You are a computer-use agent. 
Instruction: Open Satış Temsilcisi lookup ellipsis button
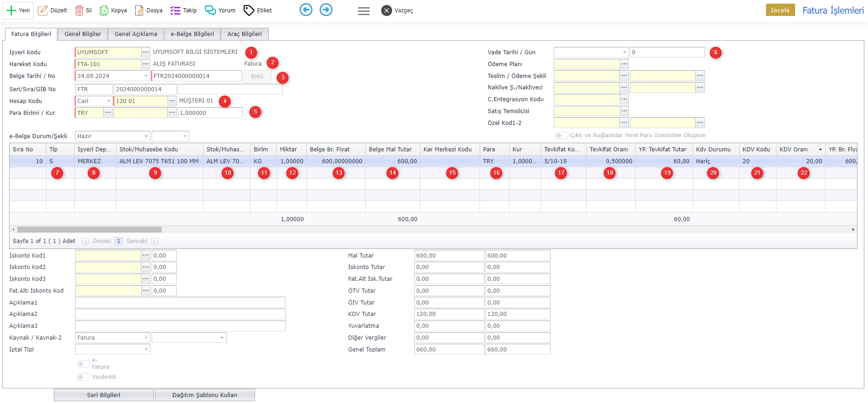pyautogui.click(x=624, y=111)
